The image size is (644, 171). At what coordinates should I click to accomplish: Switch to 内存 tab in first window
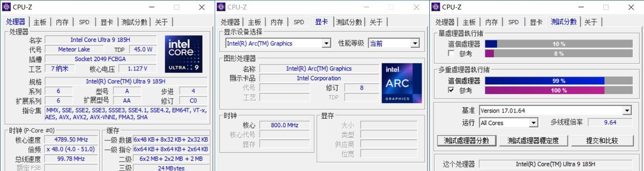pos(62,22)
